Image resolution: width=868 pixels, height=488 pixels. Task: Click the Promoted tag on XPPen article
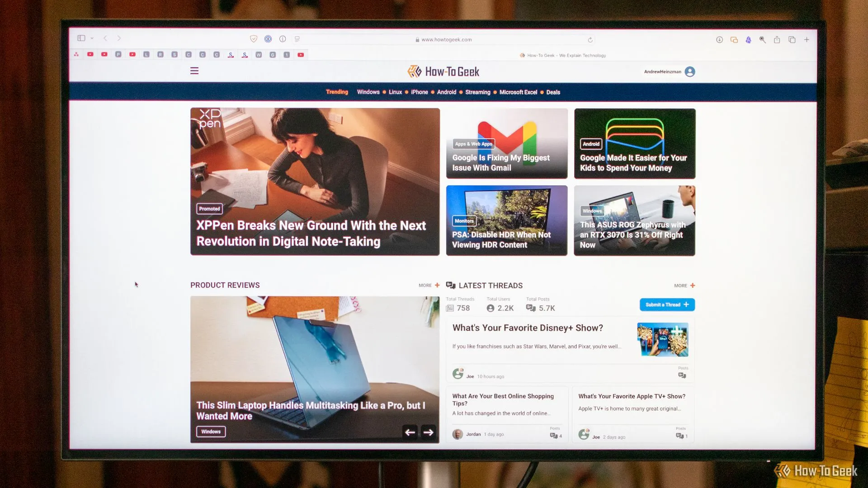pyautogui.click(x=209, y=209)
